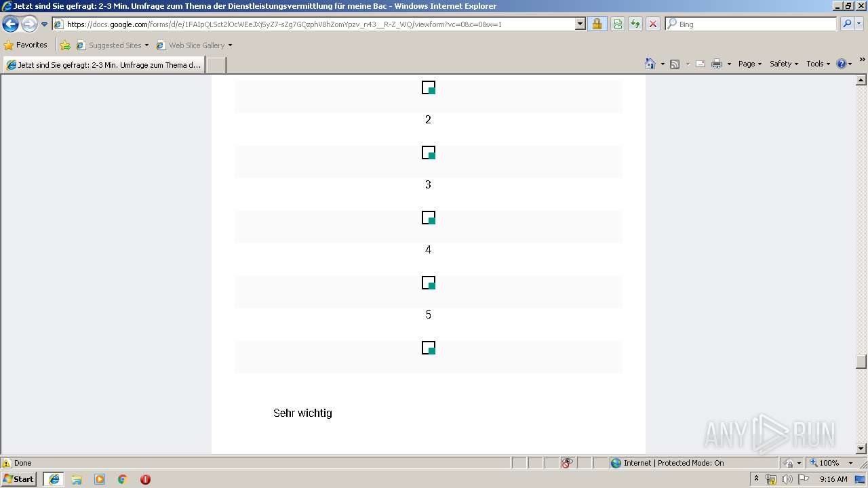
Task: Click the Show Desktop tray button
Action: click(x=861, y=479)
